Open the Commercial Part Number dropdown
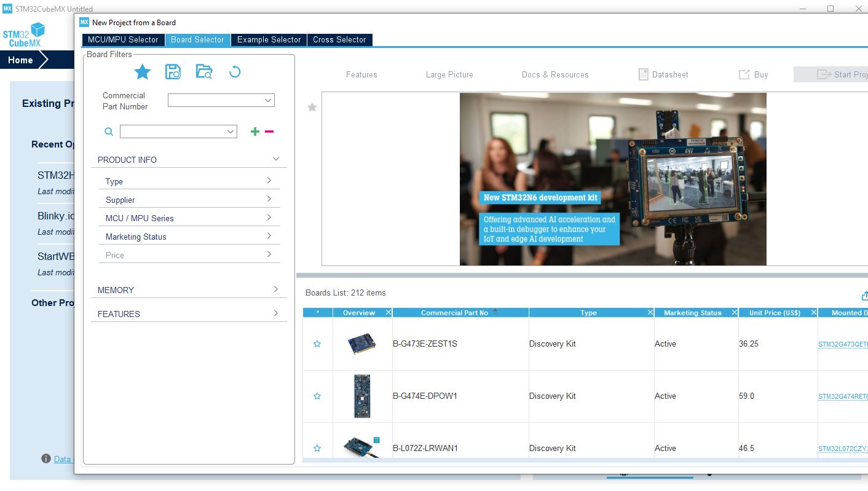 pos(221,100)
